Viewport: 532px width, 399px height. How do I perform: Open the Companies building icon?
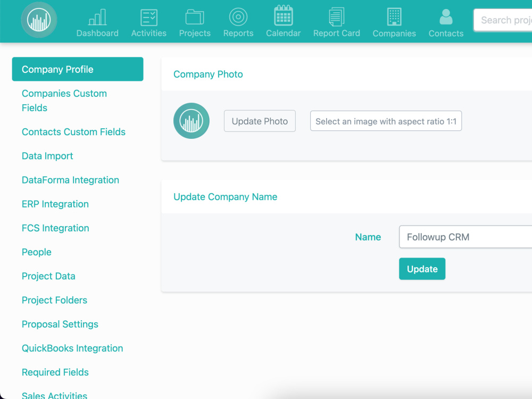click(394, 17)
